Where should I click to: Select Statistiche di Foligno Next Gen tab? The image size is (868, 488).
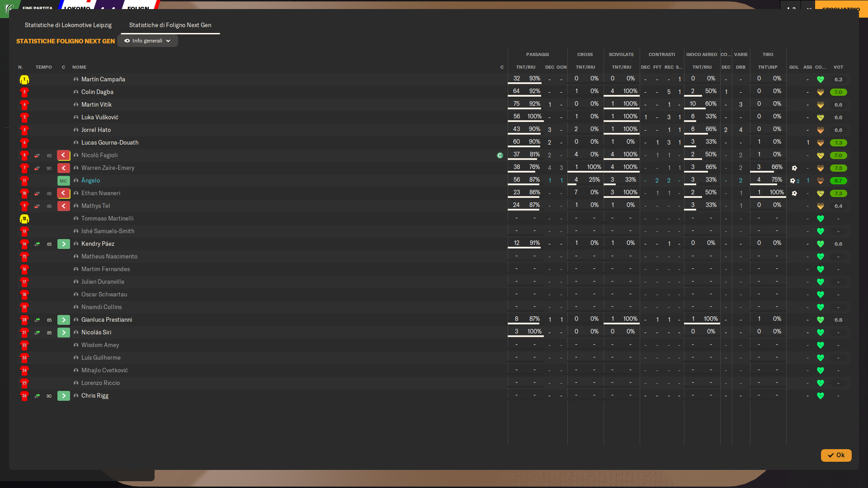coord(170,25)
